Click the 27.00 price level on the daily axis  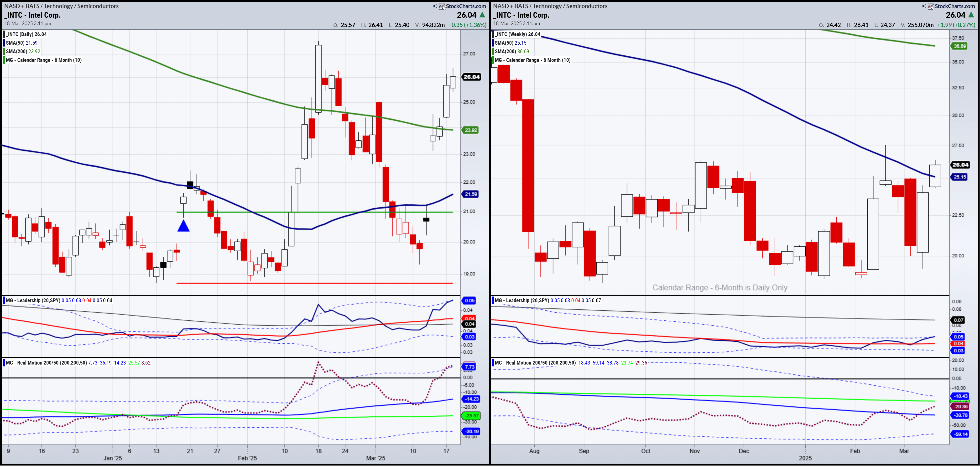[469, 54]
